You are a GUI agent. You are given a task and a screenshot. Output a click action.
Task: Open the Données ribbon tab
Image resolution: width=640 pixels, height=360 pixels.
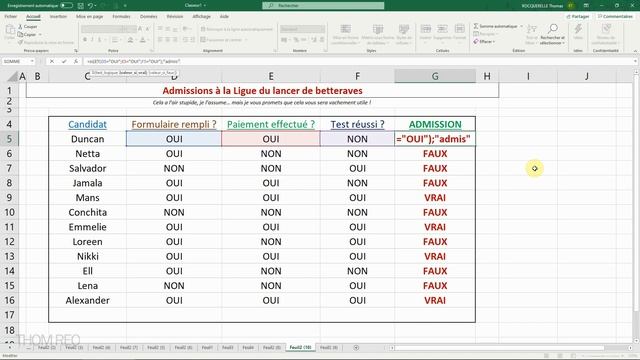point(149,17)
